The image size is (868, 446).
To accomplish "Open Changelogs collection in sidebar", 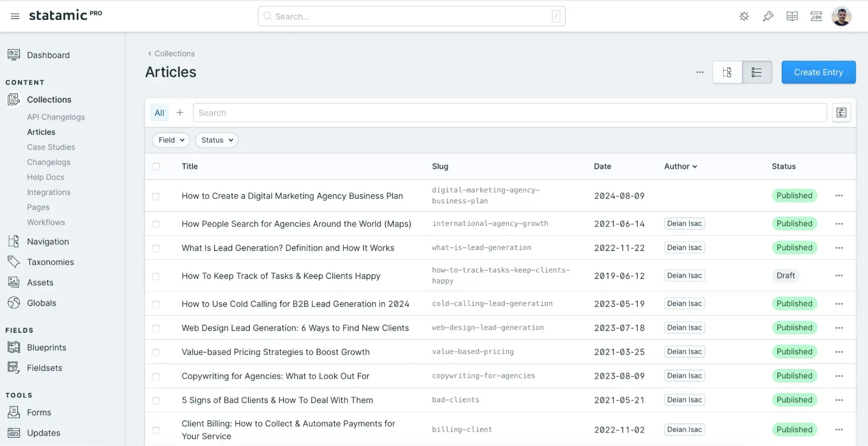I will (x=49, y=162).
